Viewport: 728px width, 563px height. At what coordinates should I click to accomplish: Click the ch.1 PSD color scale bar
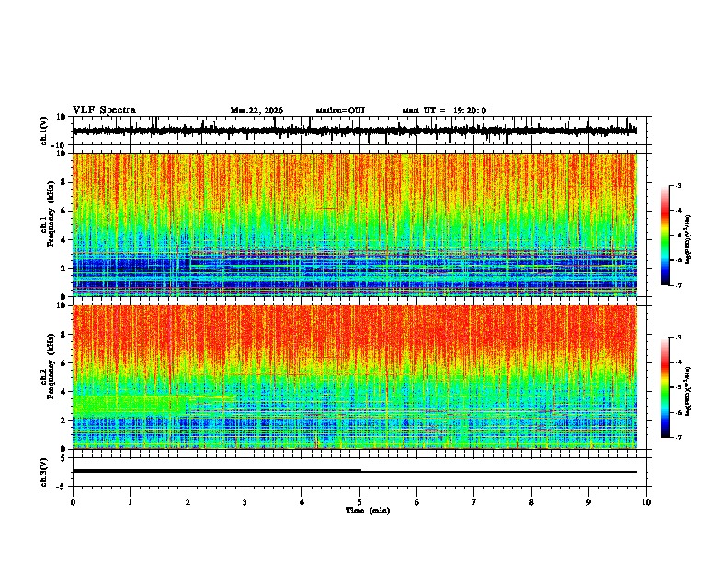(665, 236)
